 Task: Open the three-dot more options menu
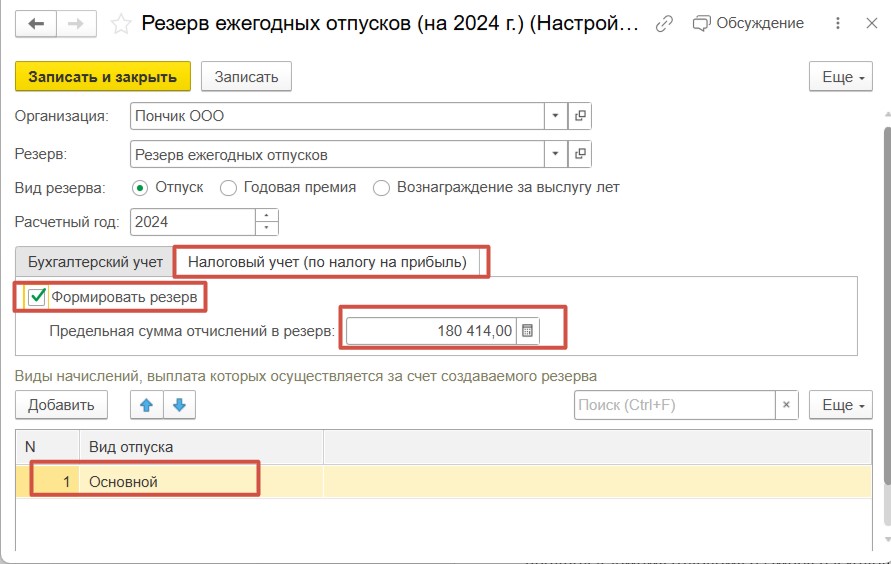point(838,23)
